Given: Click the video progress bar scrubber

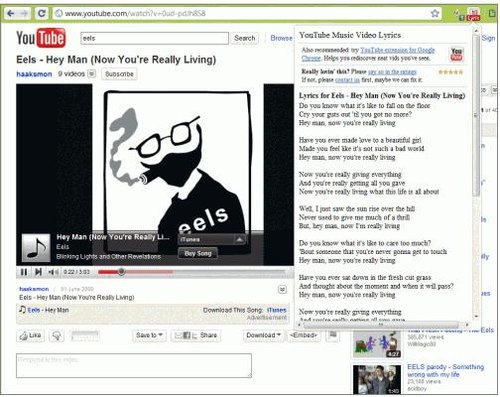Looking at the screenshot, I should pos(121,272).
